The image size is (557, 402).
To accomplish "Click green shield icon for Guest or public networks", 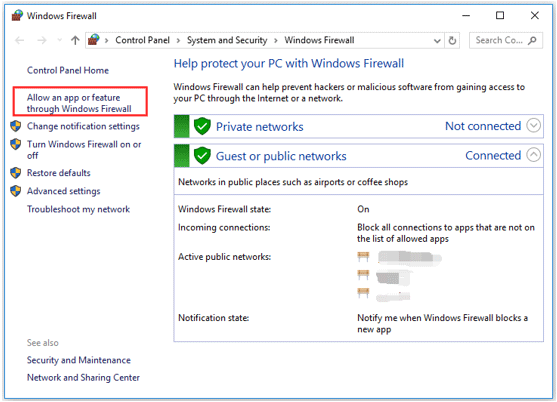I will 202,156.
